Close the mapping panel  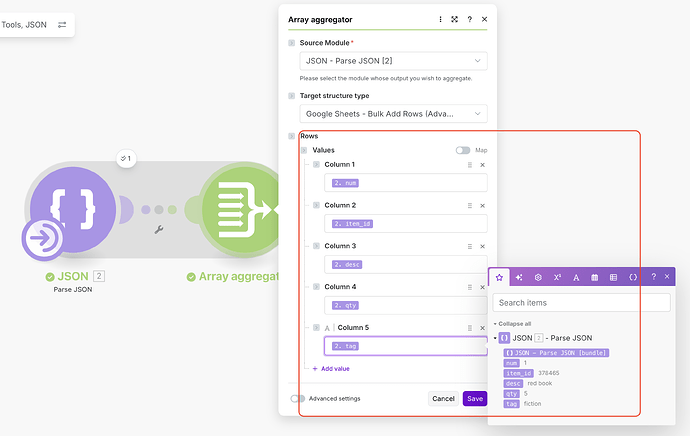[x=667, y=277]
